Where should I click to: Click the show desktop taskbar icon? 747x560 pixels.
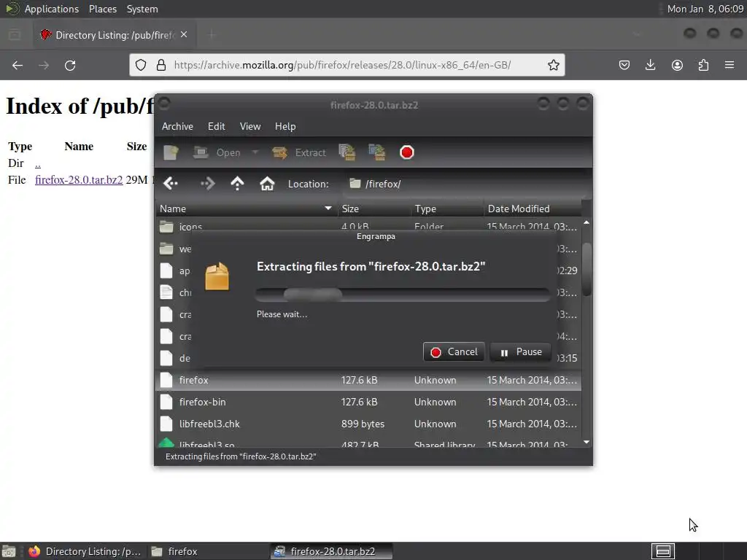click(x=9, y=551)
